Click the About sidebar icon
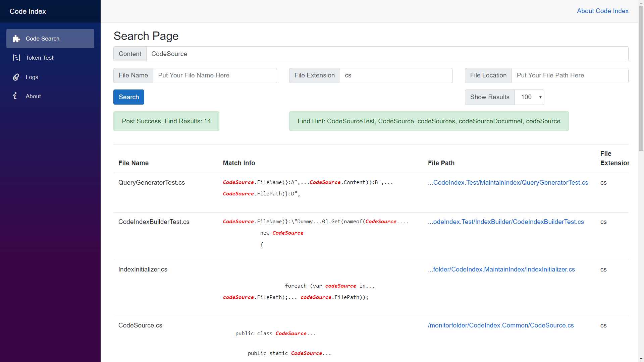The width and height of the screenshot is (644, 362). click(x=15, y=96)
